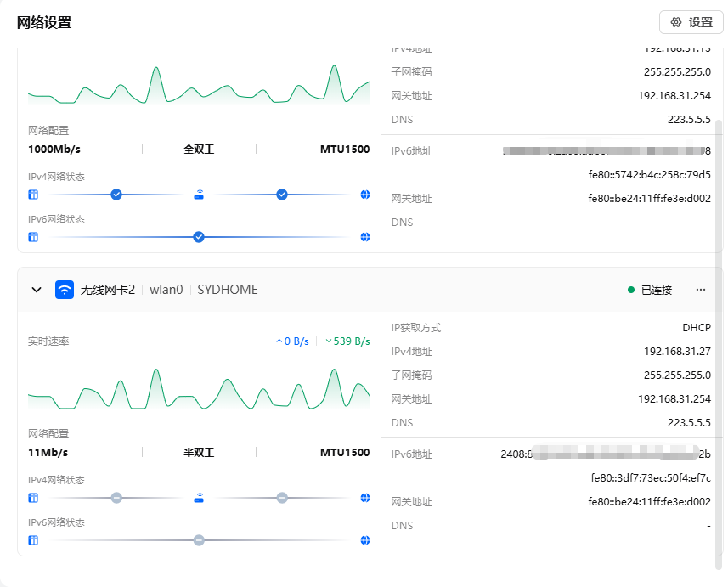Click the local device icon in the 1000Mb/s card's IPv6 status
Screen dimensions: 728x587
(33, 237)
